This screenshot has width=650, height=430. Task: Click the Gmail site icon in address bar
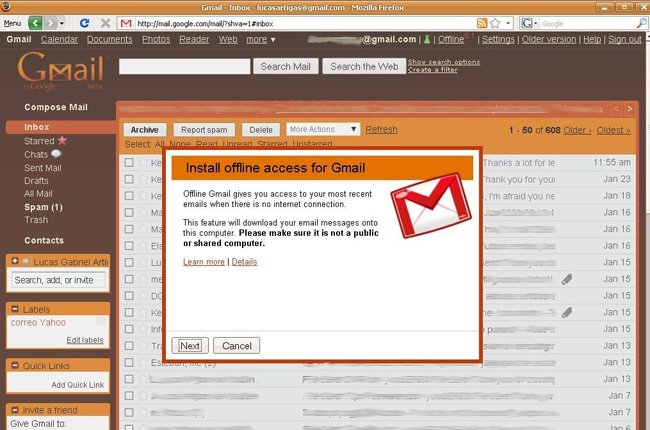(126, 24)
